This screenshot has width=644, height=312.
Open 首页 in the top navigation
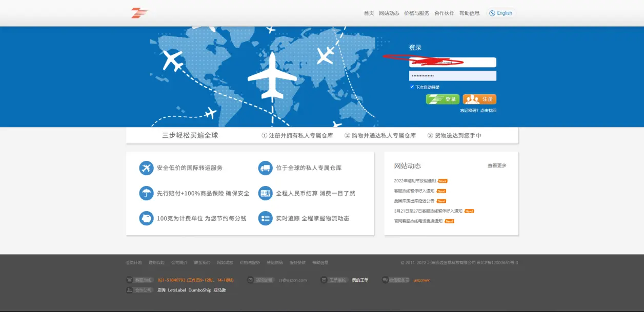pos(369,13)
